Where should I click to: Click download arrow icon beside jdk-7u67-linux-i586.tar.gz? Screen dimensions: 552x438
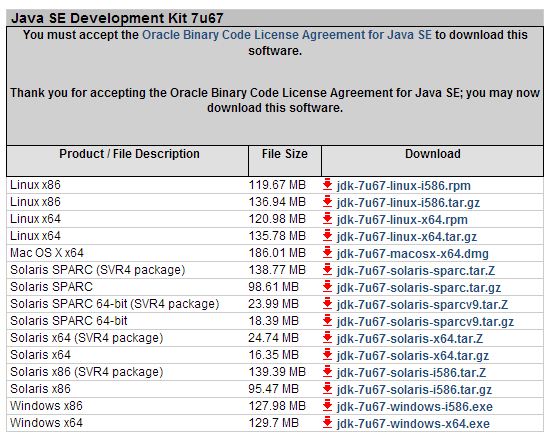[327, 201]
